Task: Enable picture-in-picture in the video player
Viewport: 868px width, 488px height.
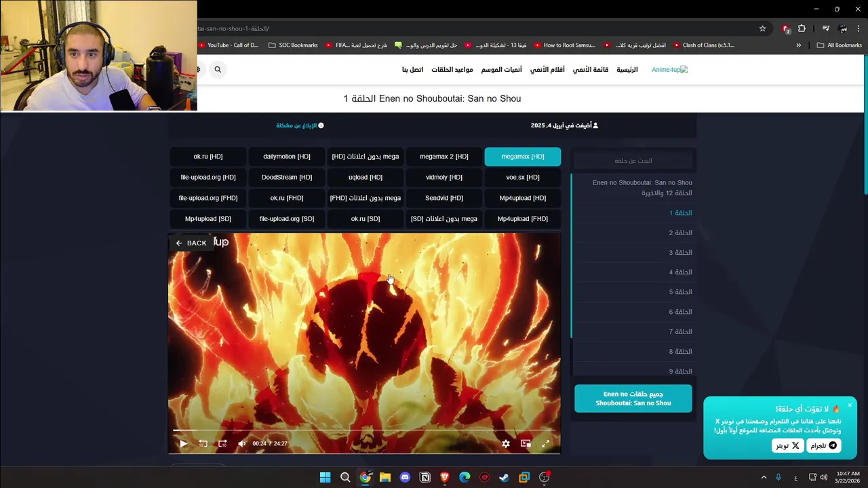Action: pyautogui.click(x=526, y=443)
